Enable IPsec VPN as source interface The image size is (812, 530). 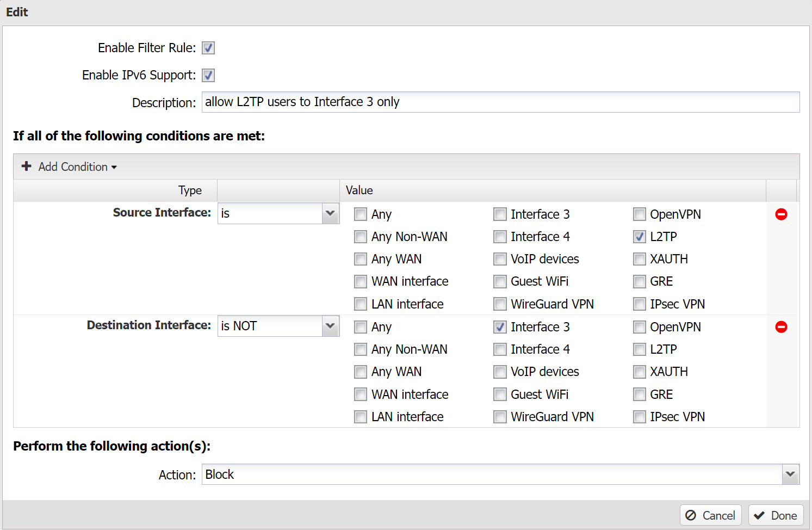(x=639, y=304)
